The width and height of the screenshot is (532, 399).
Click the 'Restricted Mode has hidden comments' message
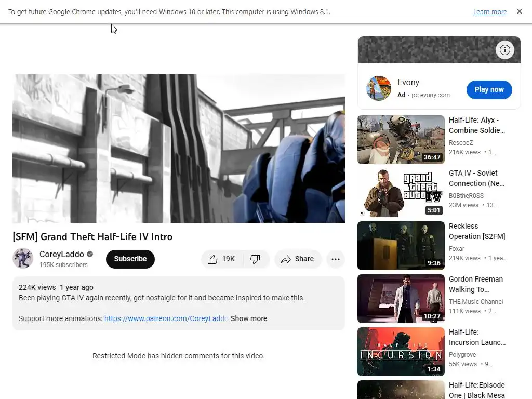pos(179,356)
